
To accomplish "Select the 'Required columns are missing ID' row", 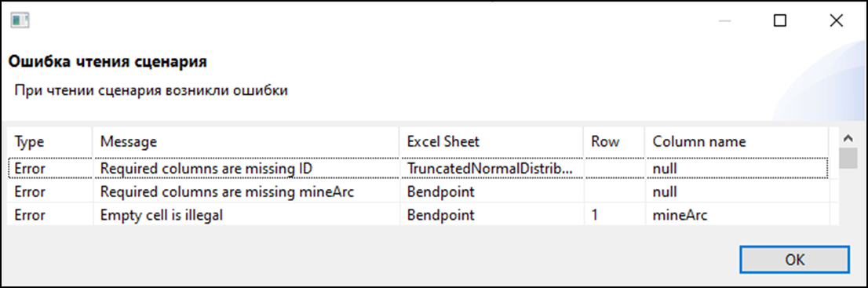I will click(x=418, y=168).
